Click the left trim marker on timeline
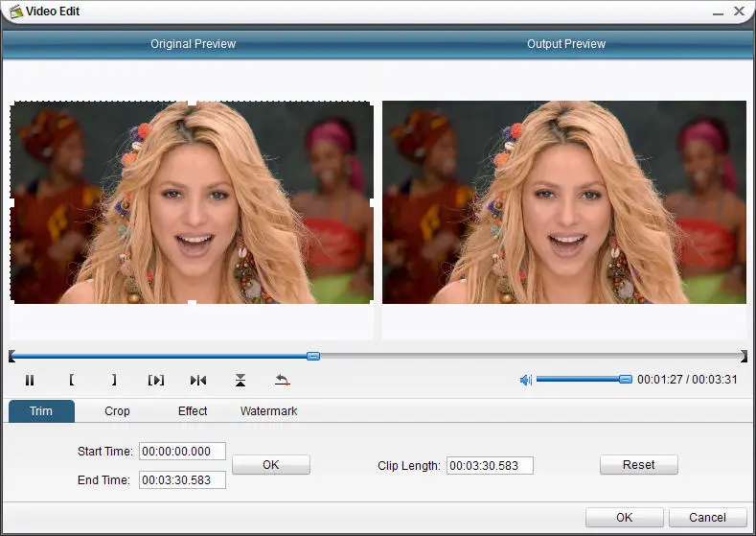The image size is (756, 536). (x=12, y=356)
